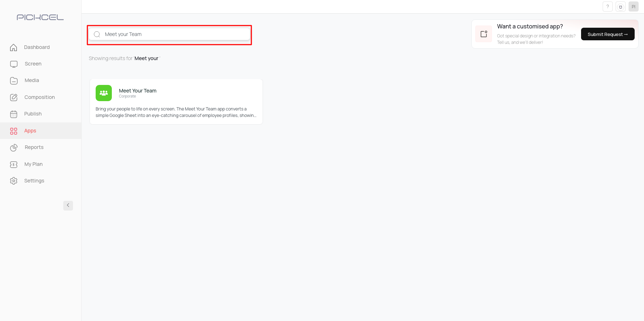Image resolution: width=644 pixels, height=321 pixels.
Task: Open the Meet Your Team card title
Action: (x=138, y=91)
